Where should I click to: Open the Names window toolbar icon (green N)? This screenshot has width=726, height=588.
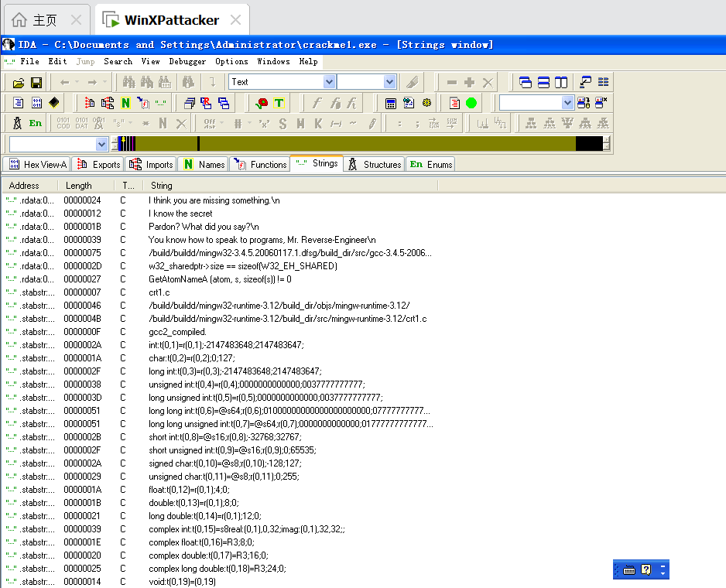125,103
